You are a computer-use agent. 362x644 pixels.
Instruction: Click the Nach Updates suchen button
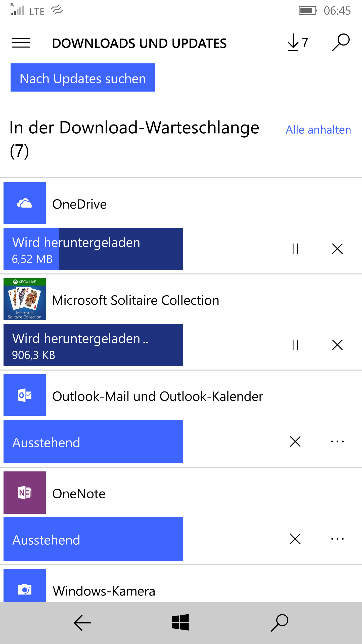point(83,77)
